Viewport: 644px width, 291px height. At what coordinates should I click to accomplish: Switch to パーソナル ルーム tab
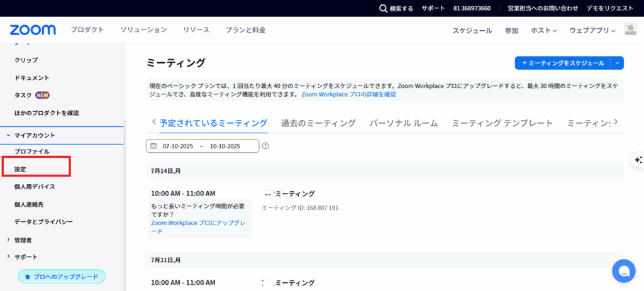pos(403,123)
